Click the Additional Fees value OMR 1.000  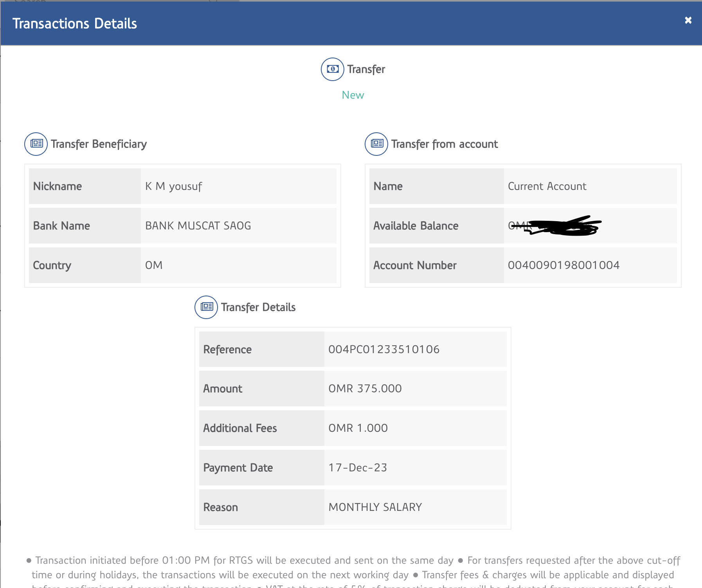click(358, 428)
